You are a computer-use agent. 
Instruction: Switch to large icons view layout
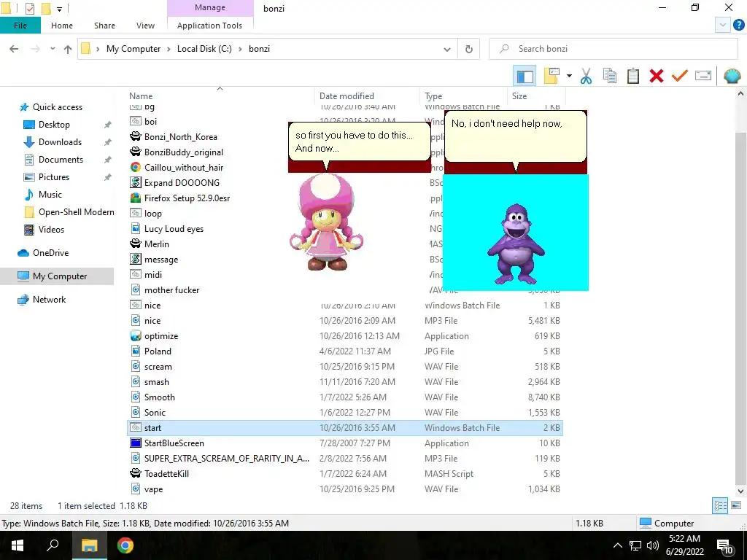pyautogui.click(x=735, y=505)
